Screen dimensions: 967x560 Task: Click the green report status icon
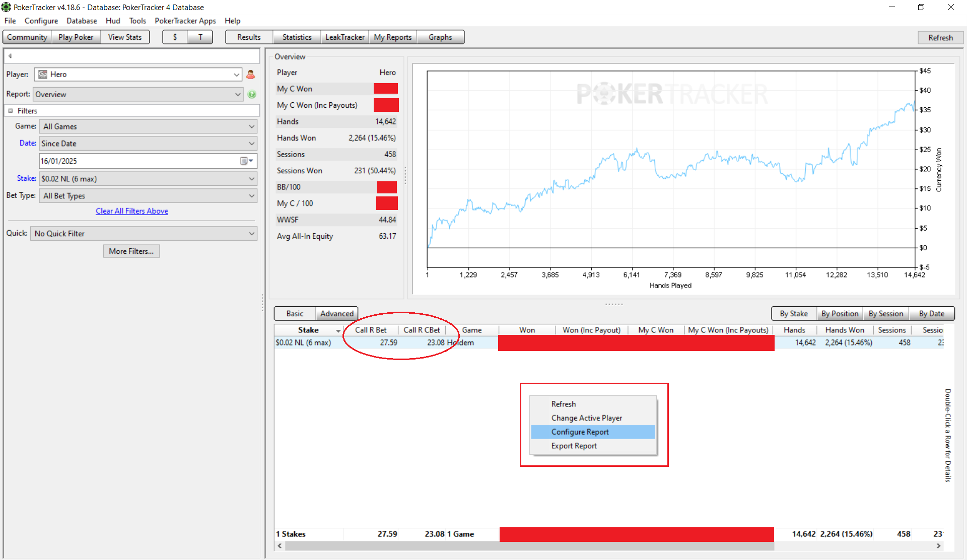[252, 94]
